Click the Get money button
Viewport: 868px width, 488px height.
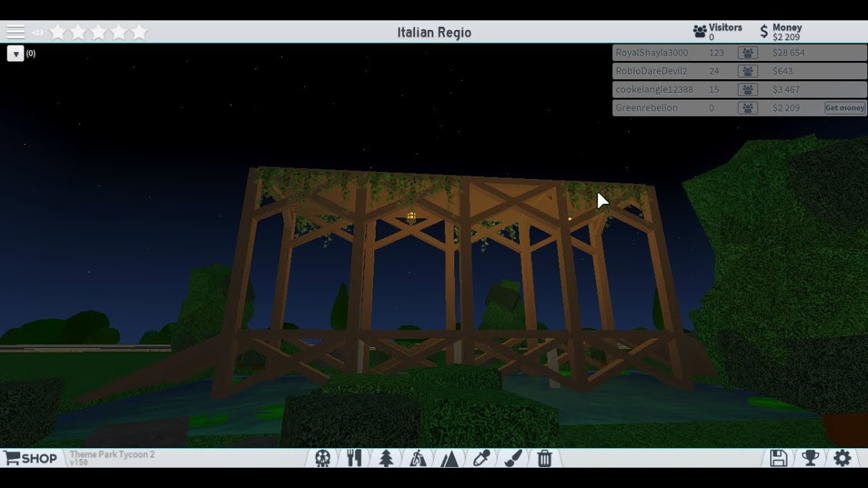(845, 108)
